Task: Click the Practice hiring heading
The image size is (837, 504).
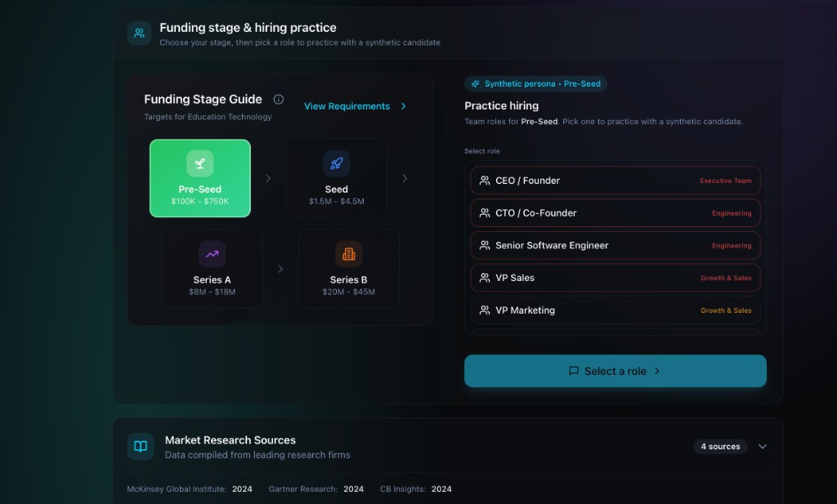Action: point(501,105)
